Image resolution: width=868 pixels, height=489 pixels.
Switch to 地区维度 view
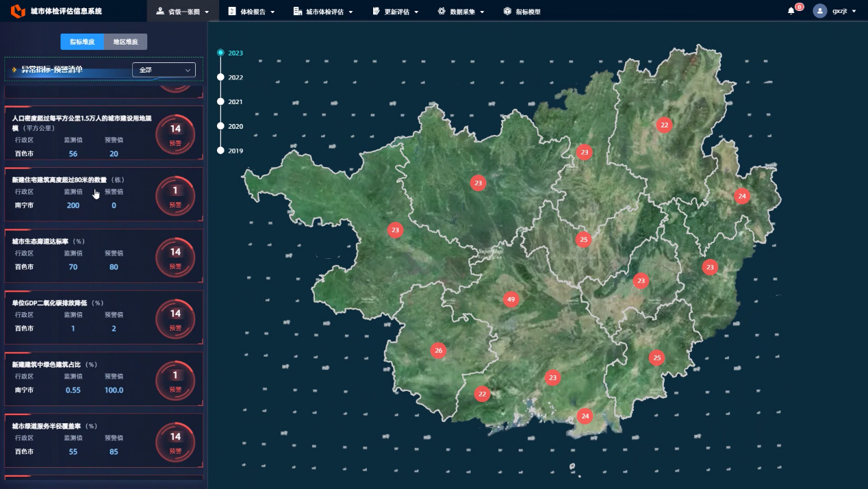point(125,42)
